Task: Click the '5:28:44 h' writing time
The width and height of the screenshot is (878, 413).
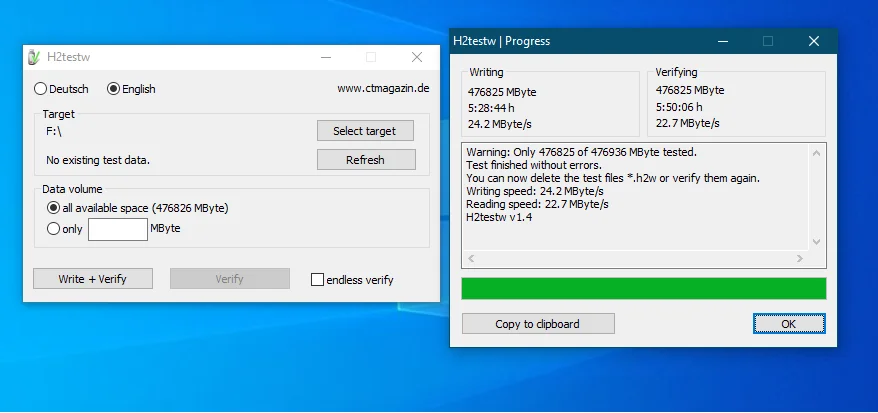Action: [491, 107]
